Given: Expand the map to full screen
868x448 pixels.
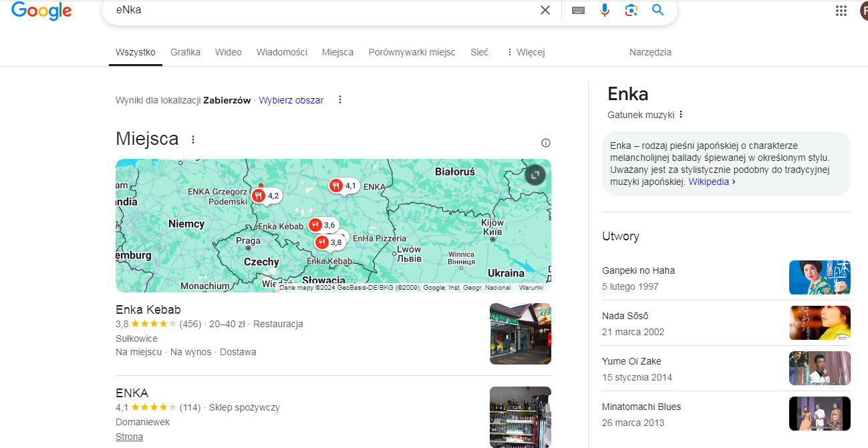Looking at the screenshot, I should pyautogui.click(x=535, y=176).
